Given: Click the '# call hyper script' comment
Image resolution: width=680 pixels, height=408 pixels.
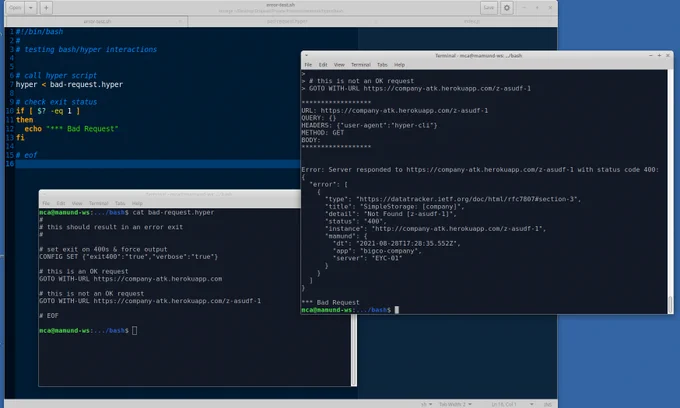Looking at the screenshot, I should tap(56, 75).
